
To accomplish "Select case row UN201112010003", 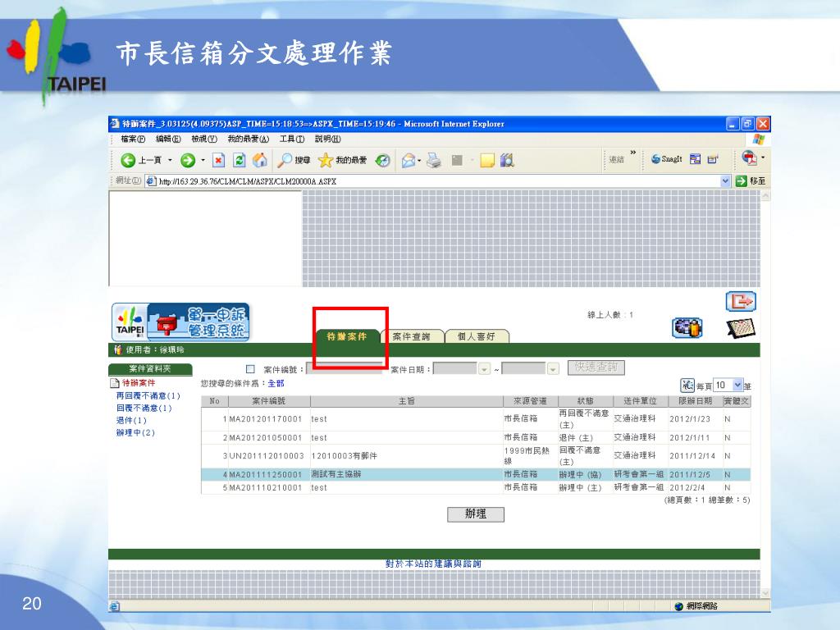I will pyautogui.click(x=476, y=456).
